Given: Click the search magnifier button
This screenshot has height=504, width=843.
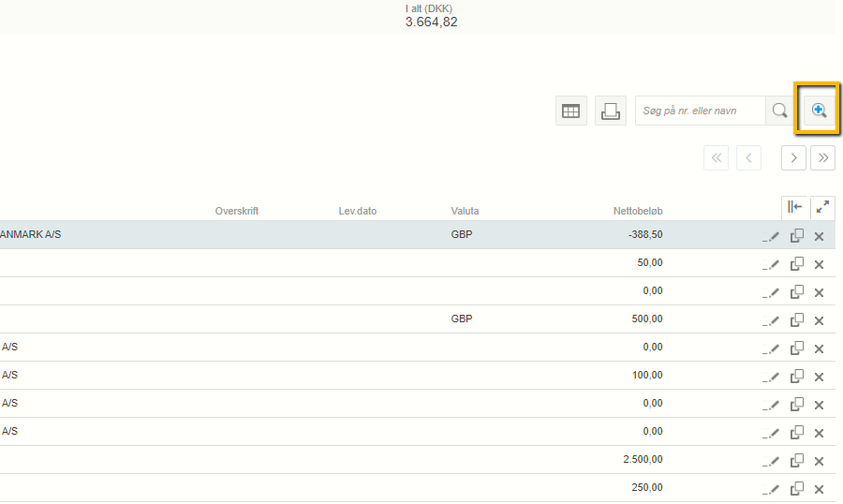Looking at the screenshot, I should coord(779,111).
